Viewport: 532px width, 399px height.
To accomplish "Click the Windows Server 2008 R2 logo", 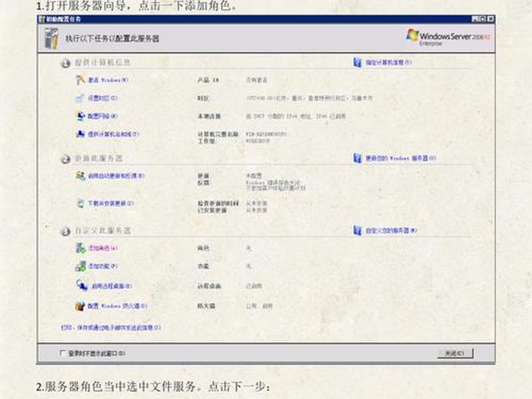I will point(448,37).
